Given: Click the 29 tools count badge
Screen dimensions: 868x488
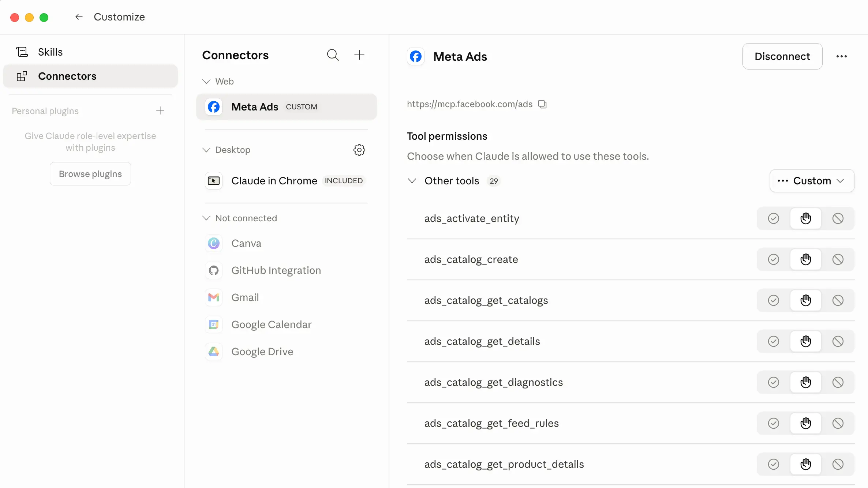Looking at the screenshot, I should point(494,181).
